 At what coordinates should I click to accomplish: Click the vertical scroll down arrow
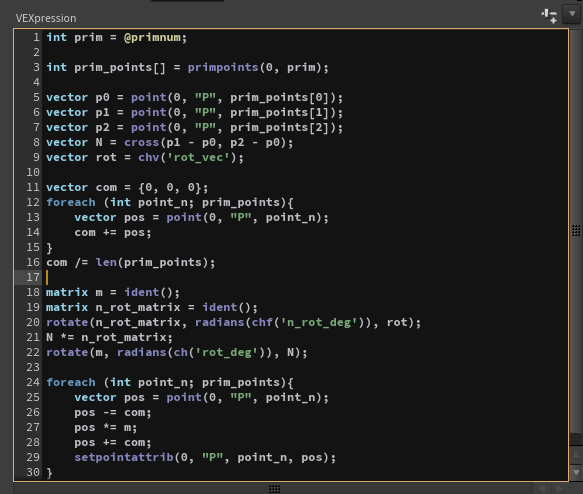coord(576,472)
